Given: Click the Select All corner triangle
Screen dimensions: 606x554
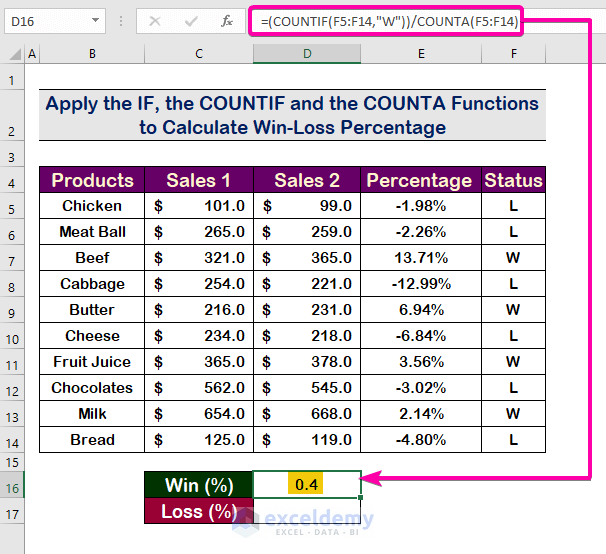Looking at the screenshot, I should click(12, 54).
